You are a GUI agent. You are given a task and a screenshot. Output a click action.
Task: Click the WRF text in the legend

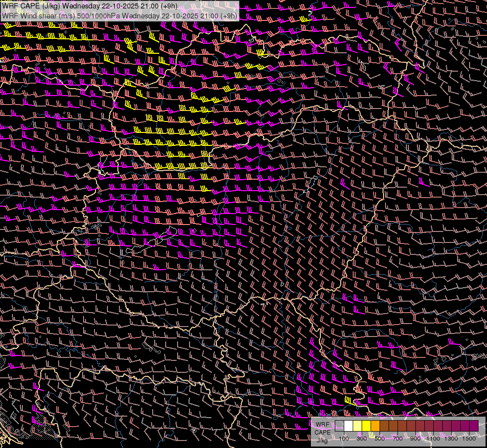(x=323, y=425)
